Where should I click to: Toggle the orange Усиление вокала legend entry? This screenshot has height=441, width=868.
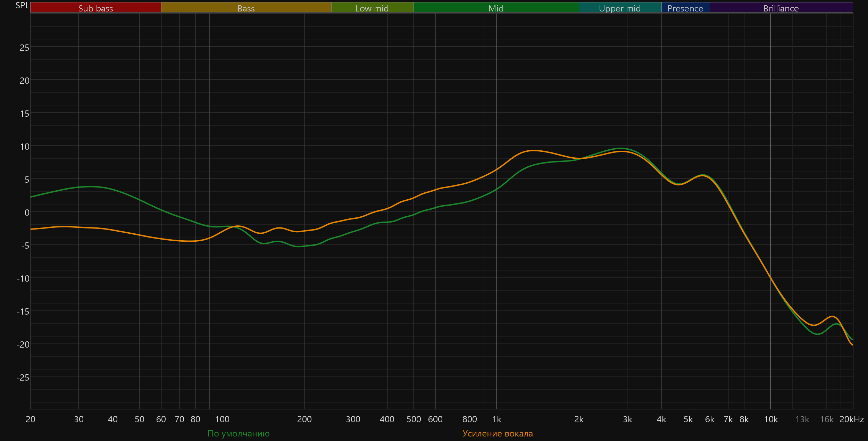(x=497, y=433)
